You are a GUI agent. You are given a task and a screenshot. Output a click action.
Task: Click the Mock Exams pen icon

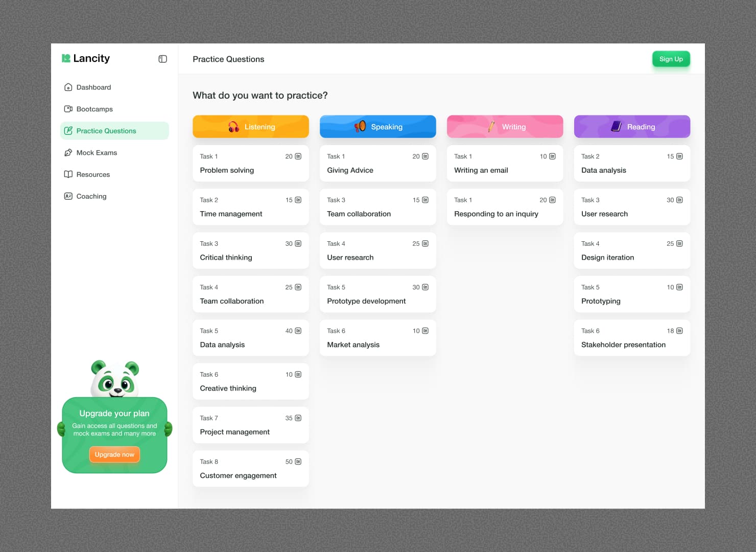[x=68, y=152]
